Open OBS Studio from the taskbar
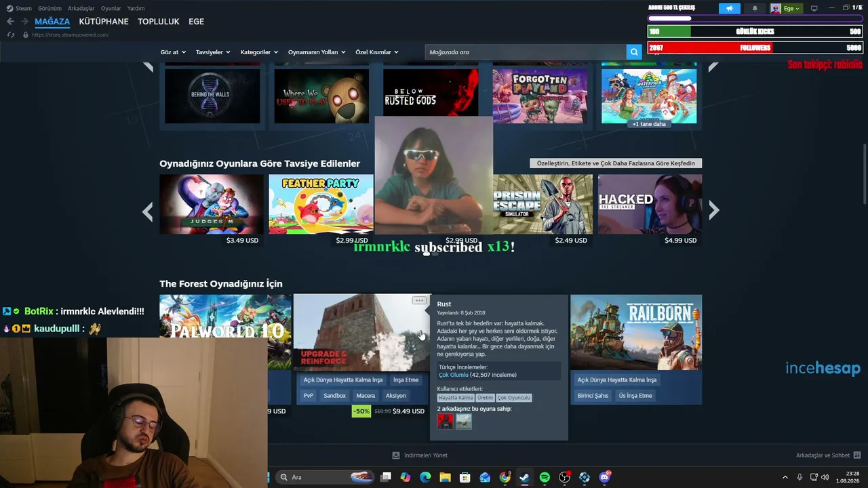Image resolution: width=868 pixels, height=488 pixels. (565, 477)
